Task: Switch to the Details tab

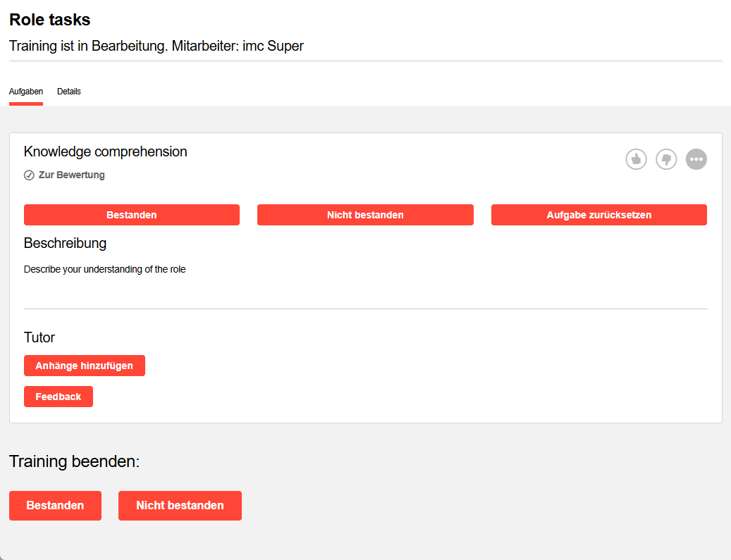Action: pos(69,92)
